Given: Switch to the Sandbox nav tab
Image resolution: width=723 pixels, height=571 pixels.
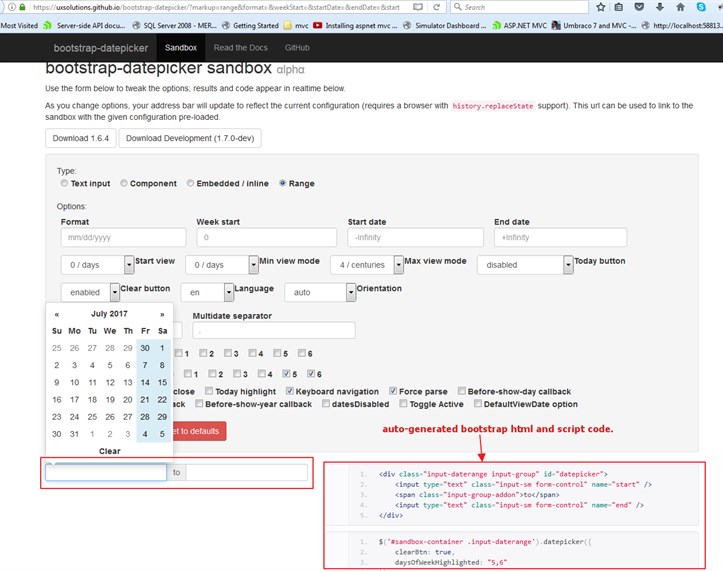Looking at the screenshot, I should pyautogui.click(x=181, y=48).
